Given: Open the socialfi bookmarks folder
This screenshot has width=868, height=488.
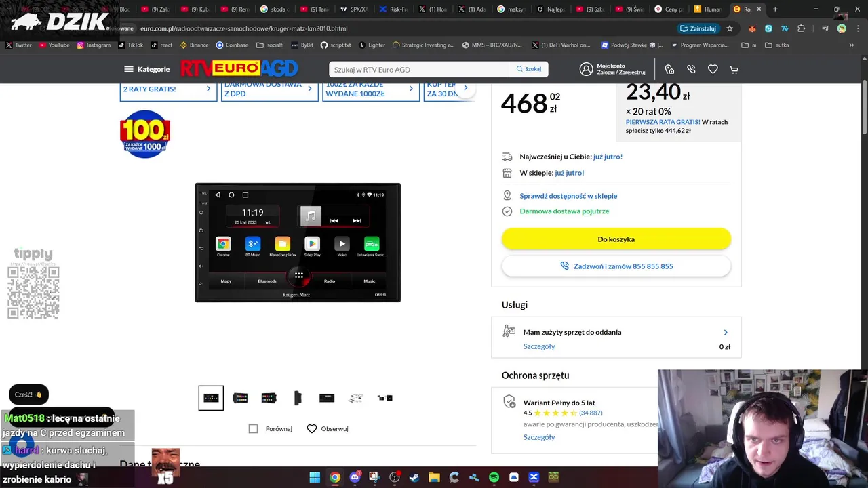Looking at the screenshot, I should pos(270,45).
